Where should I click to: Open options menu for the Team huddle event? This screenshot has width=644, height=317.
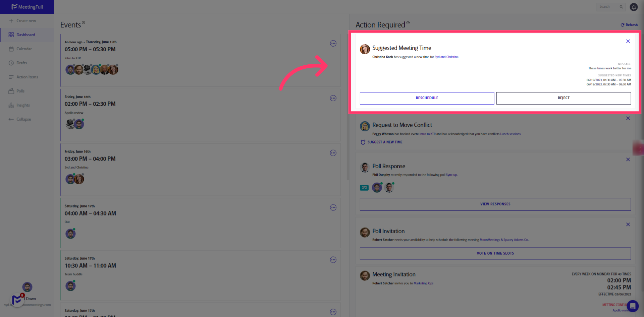pos(333,260)
